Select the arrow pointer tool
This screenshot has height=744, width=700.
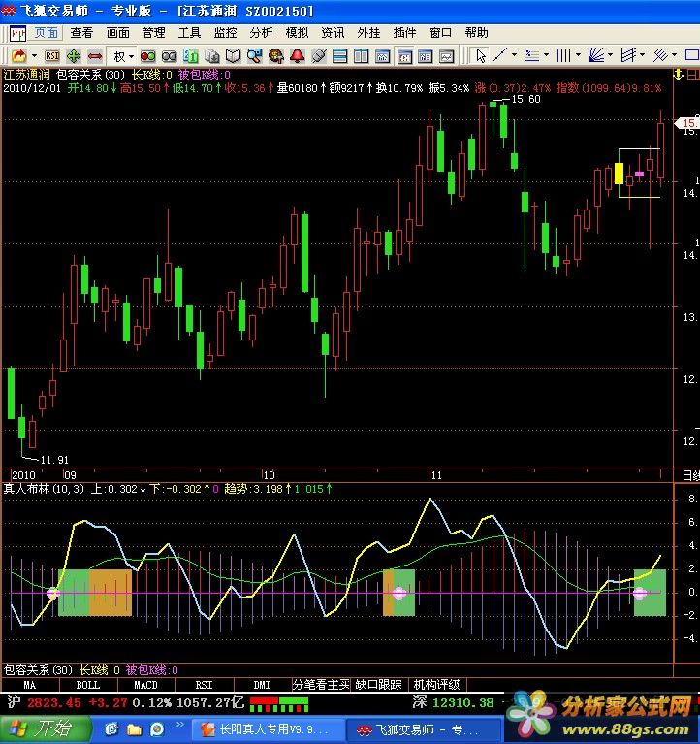[481, 56]
